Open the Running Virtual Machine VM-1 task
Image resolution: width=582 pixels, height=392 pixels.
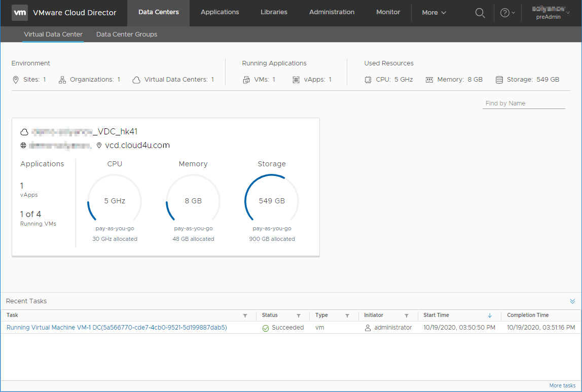[117, 328]
